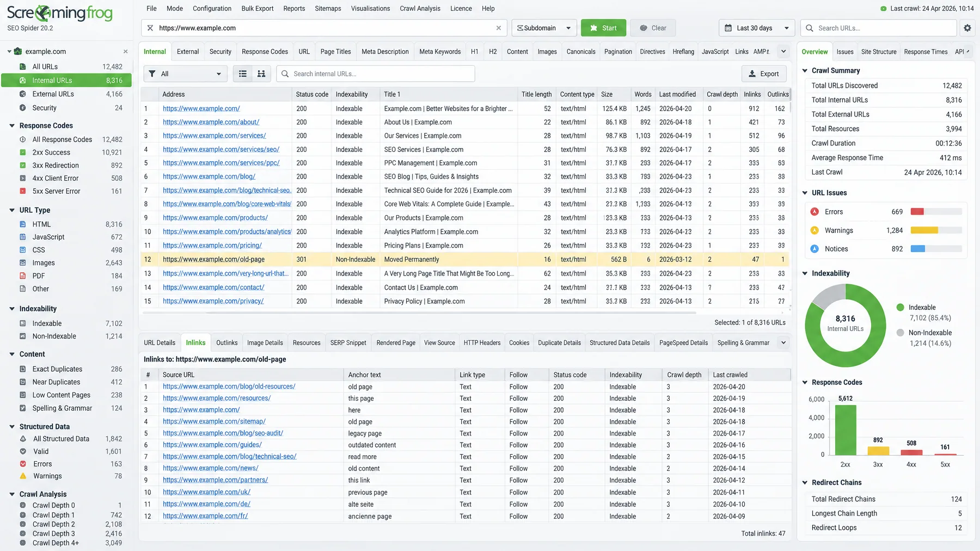This screenshot has height=551, width=980.
Task: Click the Notices blue icon in URL Issues
Action: pyautogui.click(x=814, y=249)
